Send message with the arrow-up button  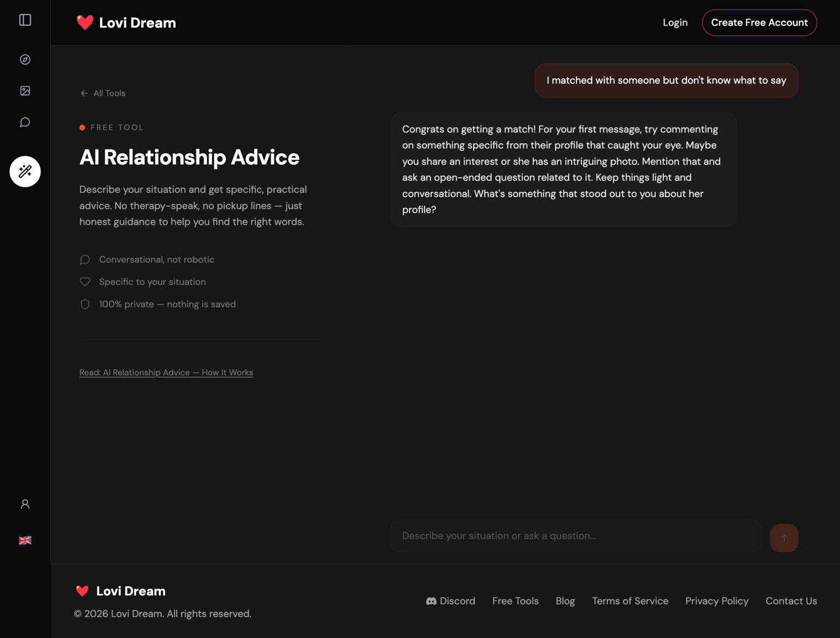[784, 538]
